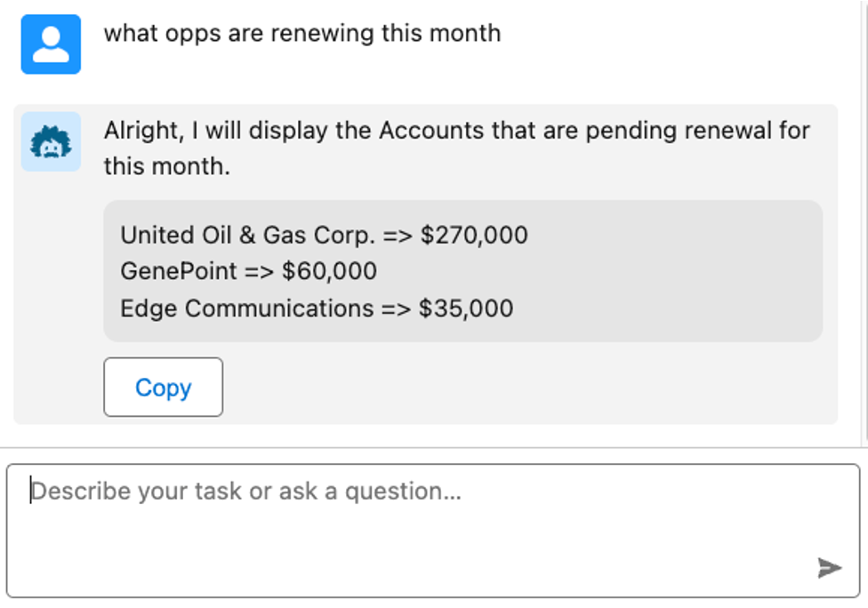Click the Einstein assistant avatar icon
Viewport: 868px width, 608px height.
[51, 141]
